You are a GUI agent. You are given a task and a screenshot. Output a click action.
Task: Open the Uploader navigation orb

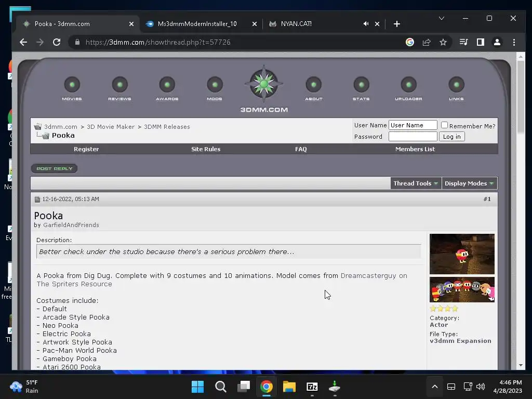pyautogui.click(x=409, y=85)
